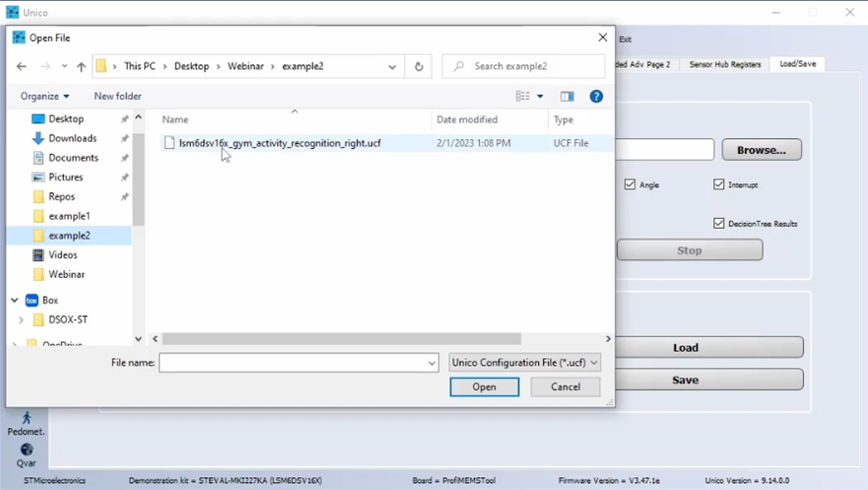Click Unico app icon in title bar
Viewport: 868px width, 490px height.
tap(12, 12)
